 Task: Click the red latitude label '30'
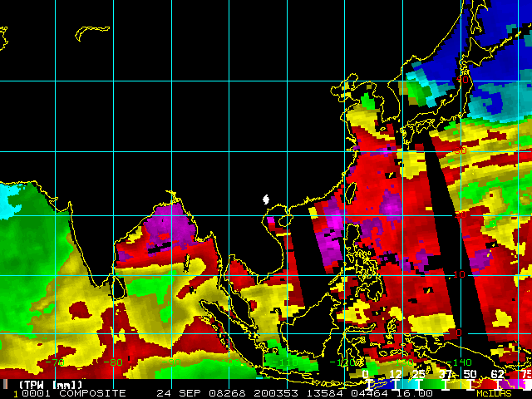click(x=461, y=150)
